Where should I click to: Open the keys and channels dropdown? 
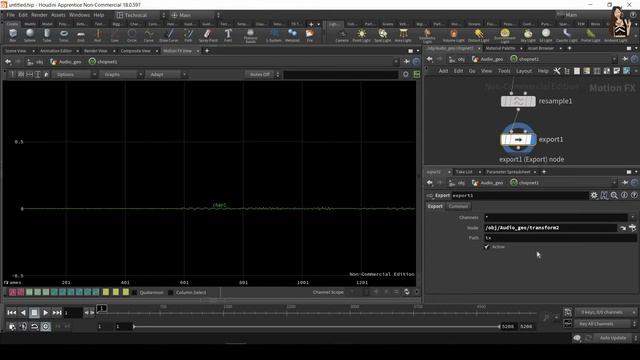(x=605, y=312)
